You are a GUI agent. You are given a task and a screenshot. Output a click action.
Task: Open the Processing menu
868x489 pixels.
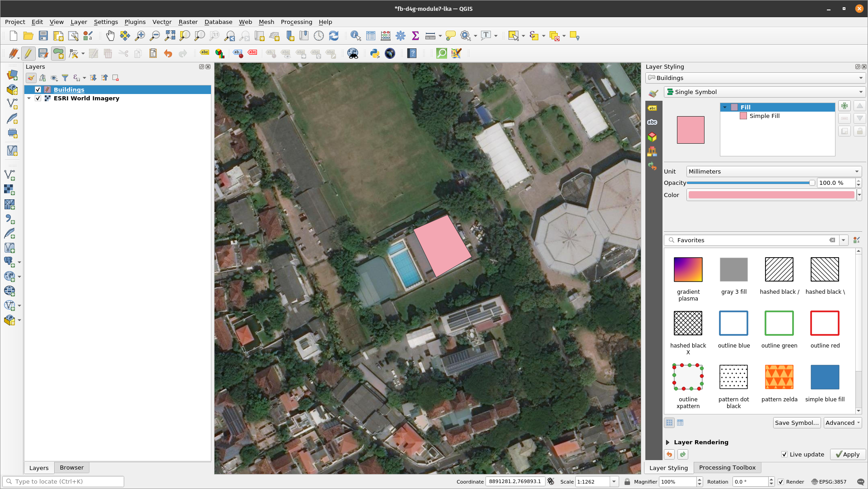296,22
